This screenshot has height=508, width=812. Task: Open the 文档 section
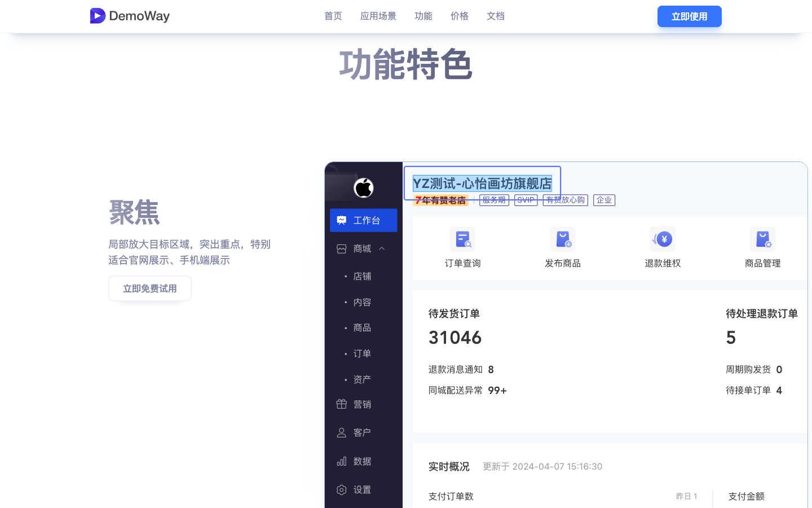(x=496, y=16)
